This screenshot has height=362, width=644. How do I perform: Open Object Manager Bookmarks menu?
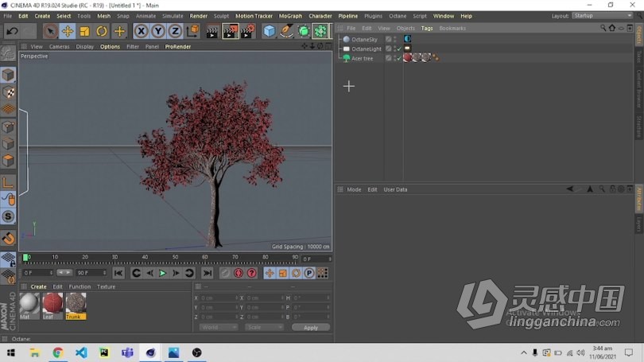tap(452, 29)
